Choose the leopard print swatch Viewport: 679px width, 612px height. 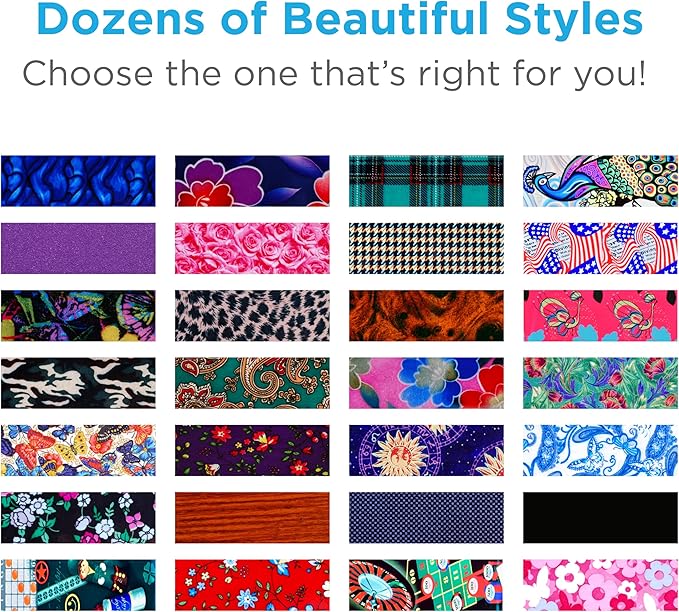[252, 316]
